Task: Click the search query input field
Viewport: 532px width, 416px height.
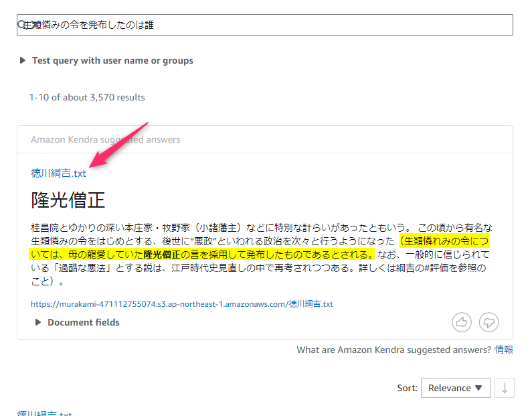Action: (264, 25)
